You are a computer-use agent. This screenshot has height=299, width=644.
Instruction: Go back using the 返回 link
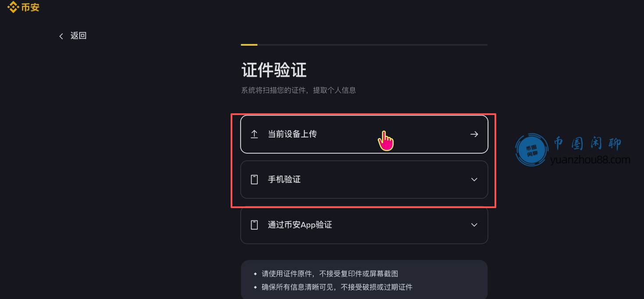[x=78, y=36]
